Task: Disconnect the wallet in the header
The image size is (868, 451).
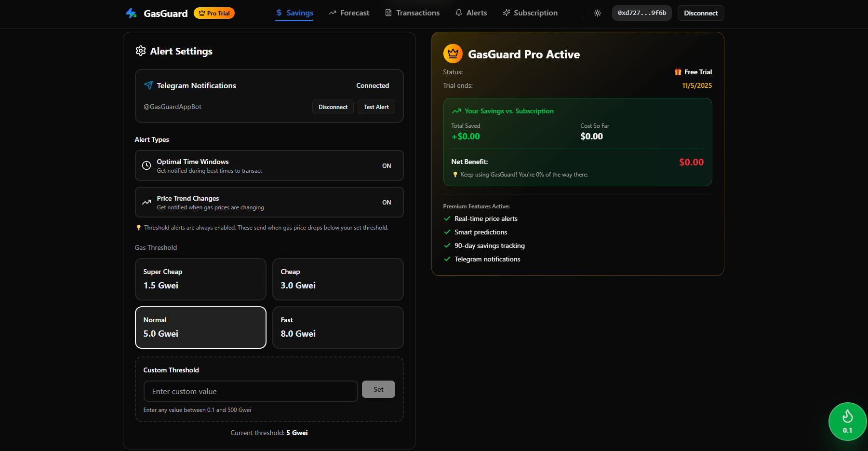Action: (x=701, y=13)
